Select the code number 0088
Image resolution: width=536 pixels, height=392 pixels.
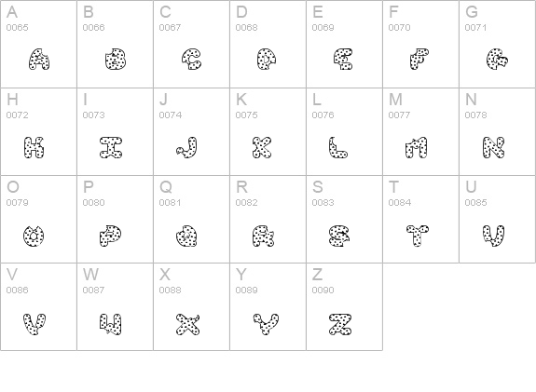[170, 290]
